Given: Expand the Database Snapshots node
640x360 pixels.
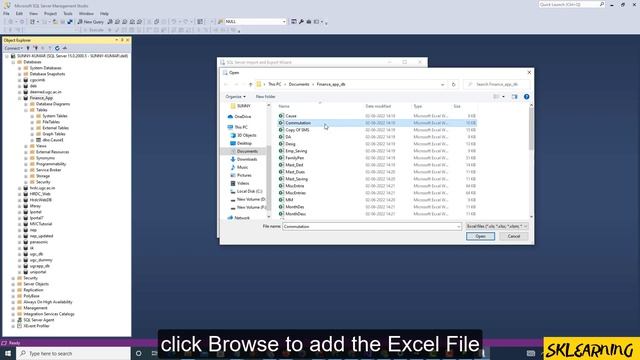Looking at the screenshot, I should click(20, 74).
